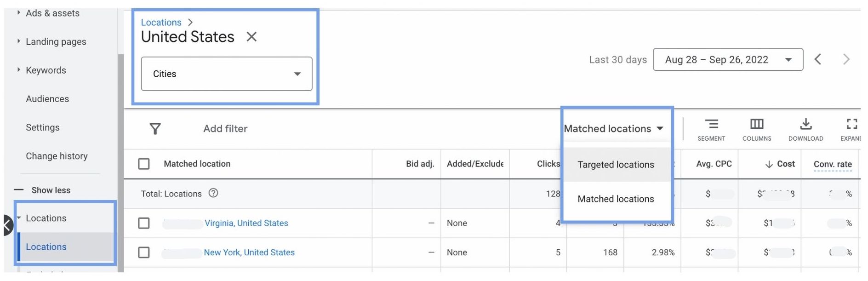
Task: Remove United States with the X icon
Action: (251, 37)
